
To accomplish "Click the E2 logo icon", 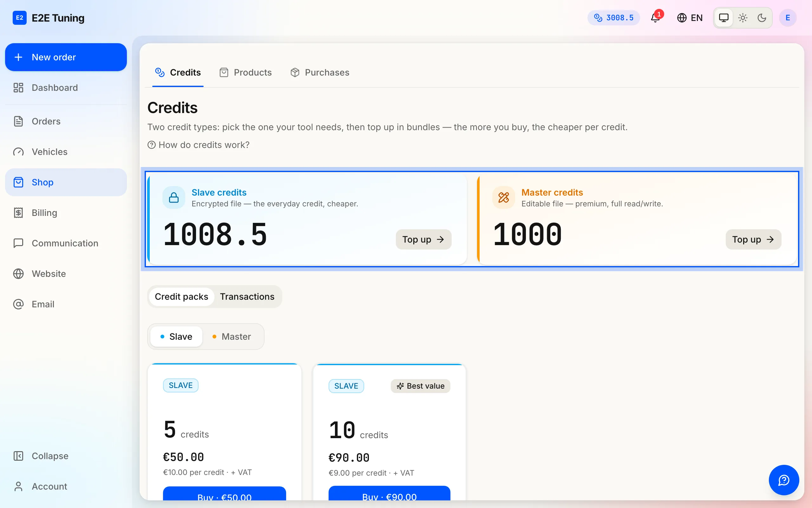I will click(x=19, y=18).
